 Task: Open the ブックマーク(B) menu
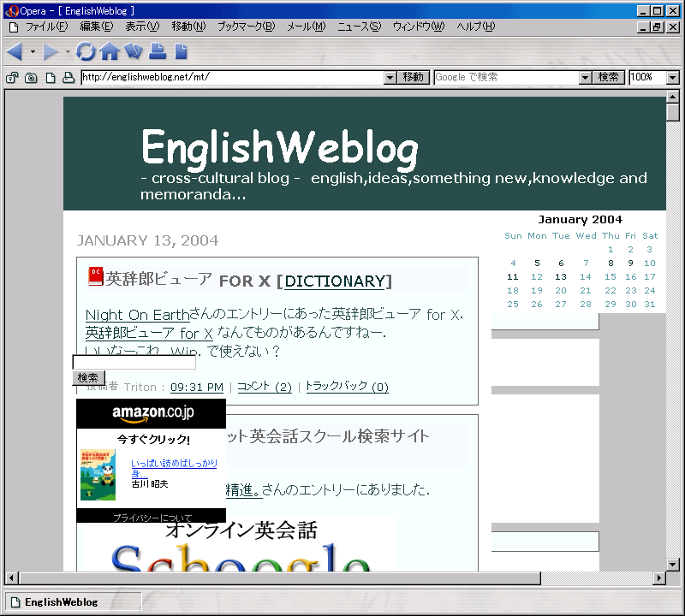point(247,27)
